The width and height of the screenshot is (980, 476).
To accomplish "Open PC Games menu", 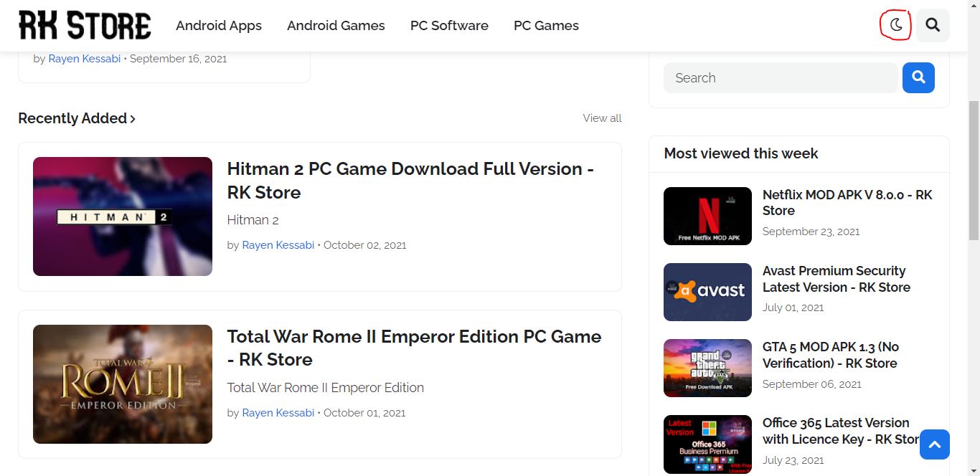I will point(546,26).
